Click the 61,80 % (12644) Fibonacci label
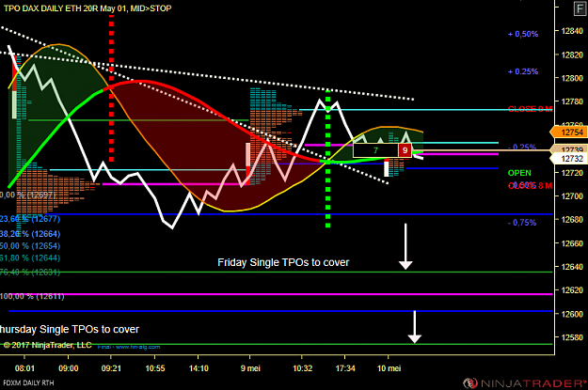Viewport: 588px width, 390px height. [30, 257]
